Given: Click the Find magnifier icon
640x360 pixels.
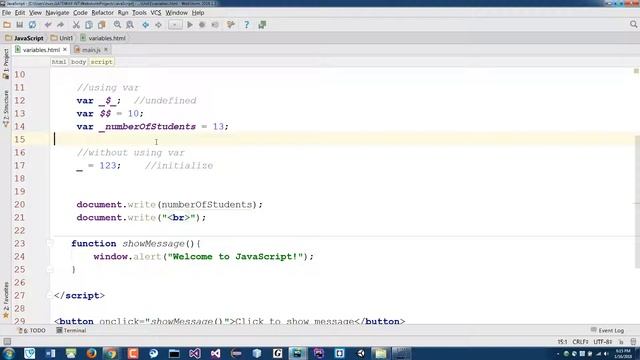Looking at the screenshot, I should 117,25.
